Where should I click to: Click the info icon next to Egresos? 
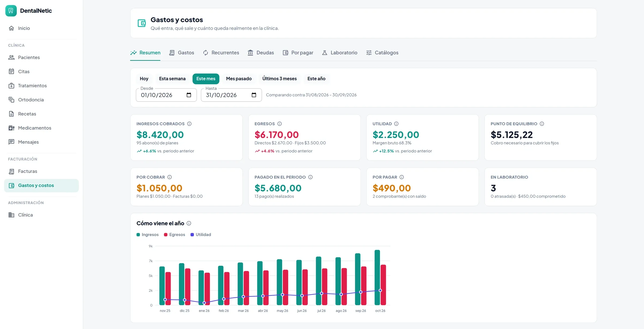(279, 124)
